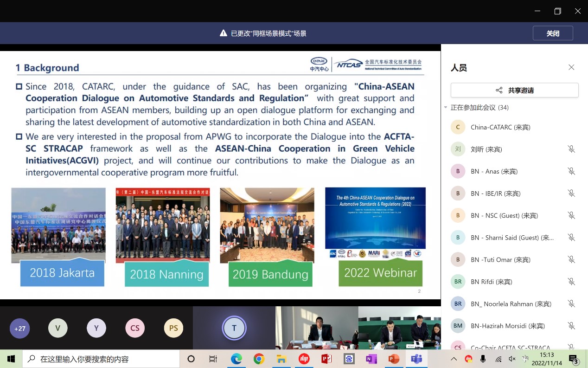The image size is (588, 368).
Task: Open Google Chrome from the taskbar
Action: coord(259,359)
